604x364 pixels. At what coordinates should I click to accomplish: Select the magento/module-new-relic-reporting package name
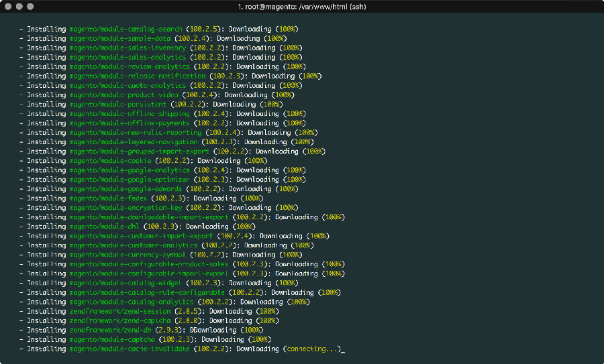[136, 132]
